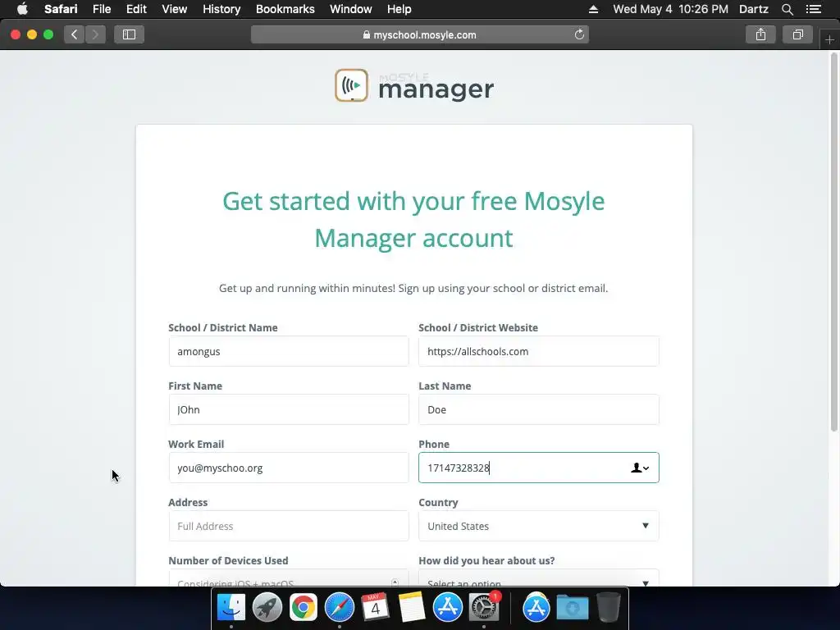
Task: Open Calendar showing May 4 in Dock
Action: (x=375, y=607)
